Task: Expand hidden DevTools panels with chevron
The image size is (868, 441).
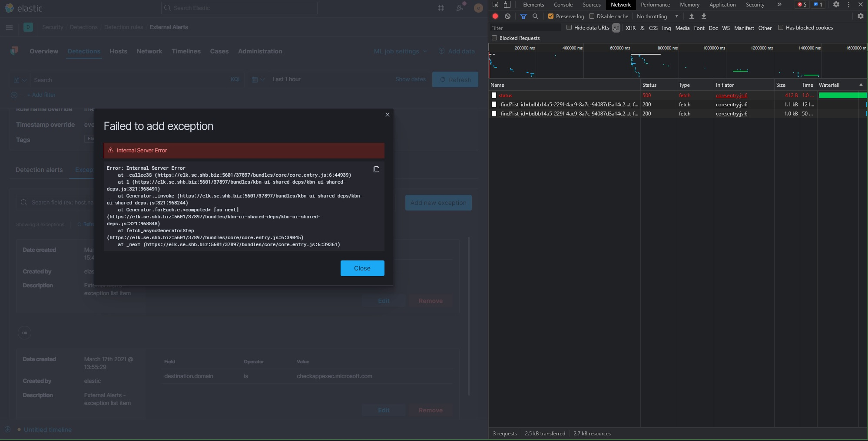Action: (x=780, y=5)
